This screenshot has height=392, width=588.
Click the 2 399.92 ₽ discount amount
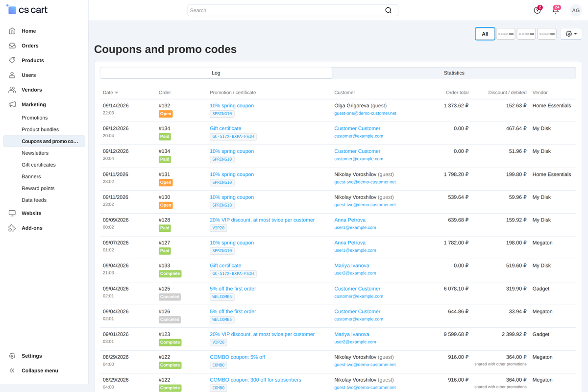(x=514, y=334)
